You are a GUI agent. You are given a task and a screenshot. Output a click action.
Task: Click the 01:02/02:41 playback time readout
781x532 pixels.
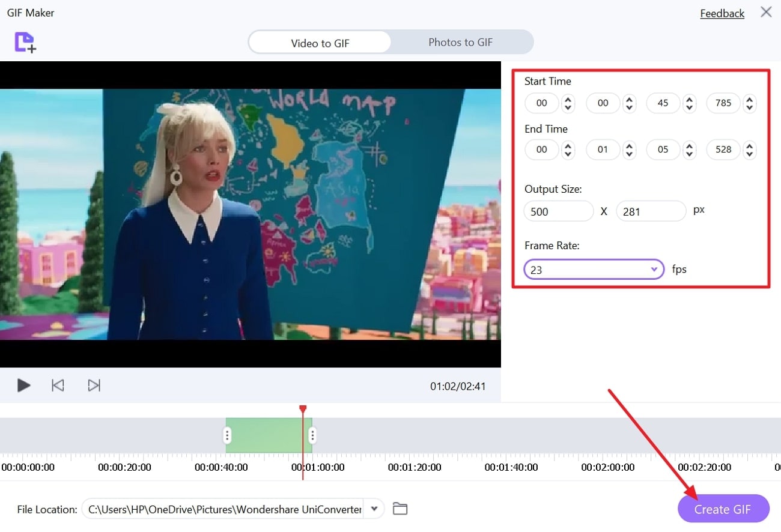(458, 386)
